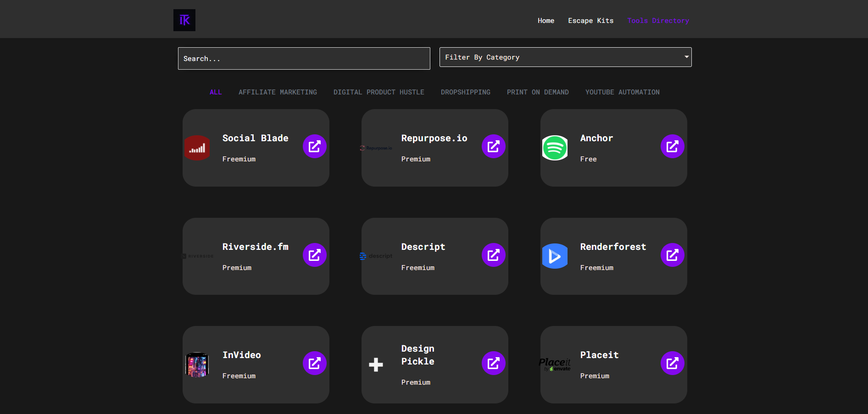Image resolution: width=868 pixels, height=414 pixels.
Task: Click the InVideo title
Action: [242, 355]
